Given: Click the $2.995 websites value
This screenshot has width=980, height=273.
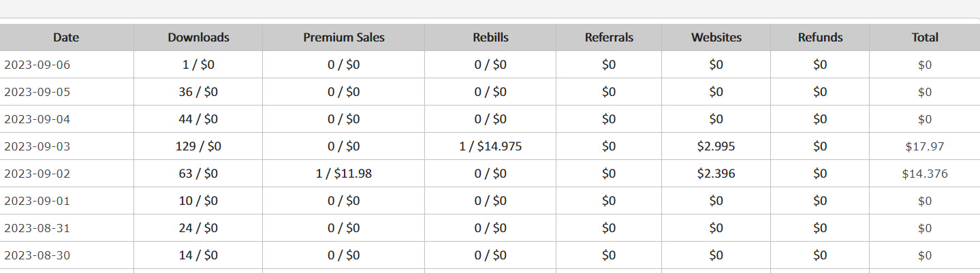Looking at the screenshot, I should pyautogui.click(x=716, y=146).
